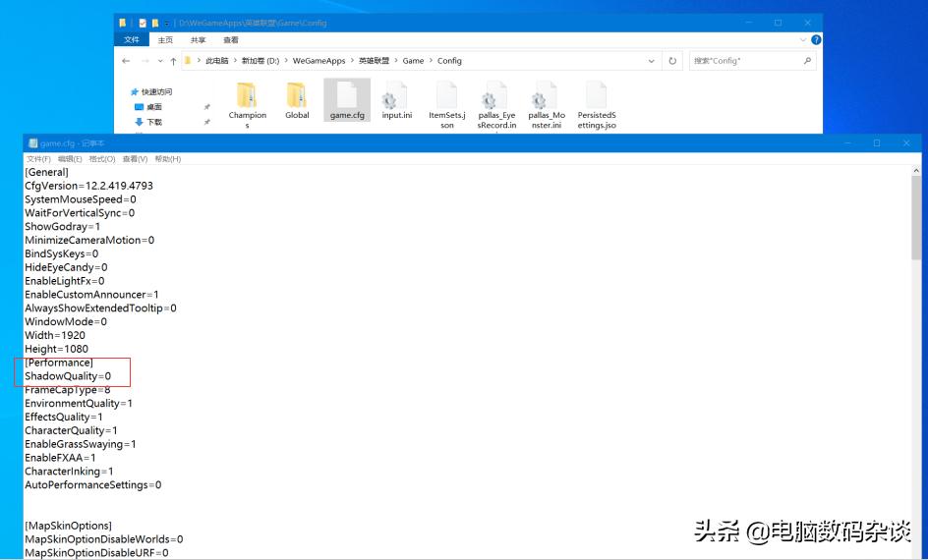Select the pallas_EyesRecord.ini file
This screenshot has width=928, height=560.
tap(496, 102)
